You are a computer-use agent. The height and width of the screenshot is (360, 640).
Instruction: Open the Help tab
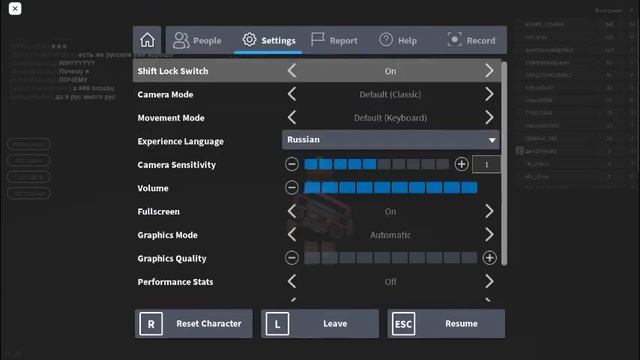tap(398, 40)
